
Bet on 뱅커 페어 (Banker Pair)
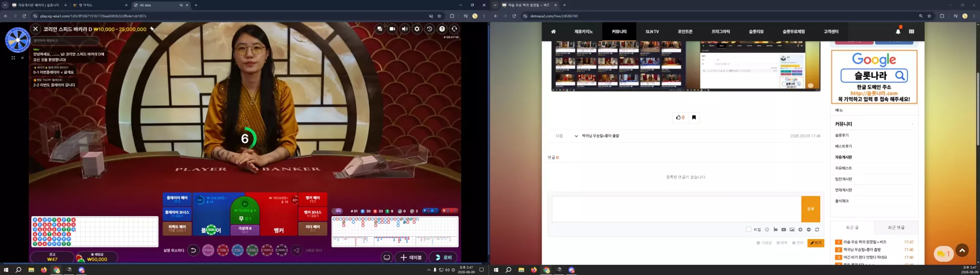point(313,199)
